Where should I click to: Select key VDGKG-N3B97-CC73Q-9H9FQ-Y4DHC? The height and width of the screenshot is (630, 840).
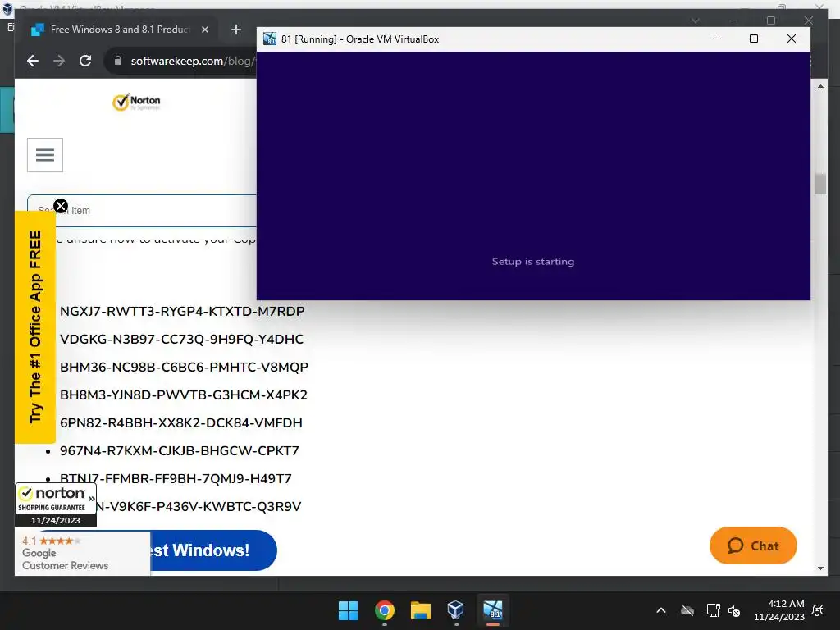click(181, 339)
